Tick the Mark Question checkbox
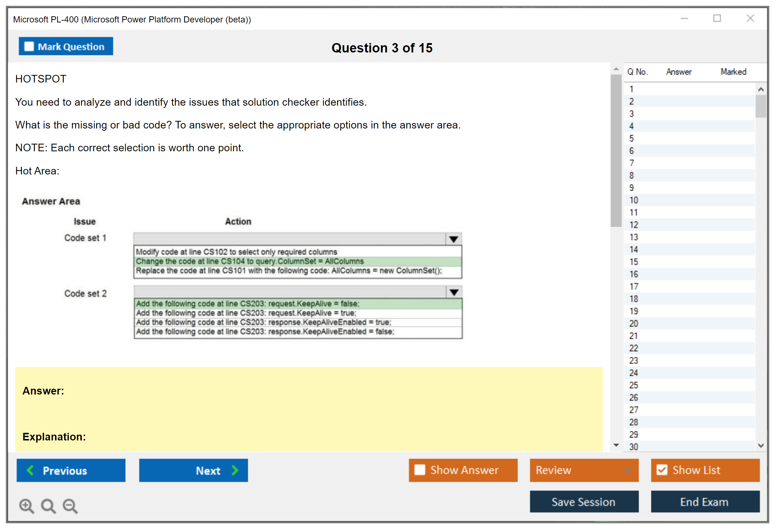 (x=29, y=47)
